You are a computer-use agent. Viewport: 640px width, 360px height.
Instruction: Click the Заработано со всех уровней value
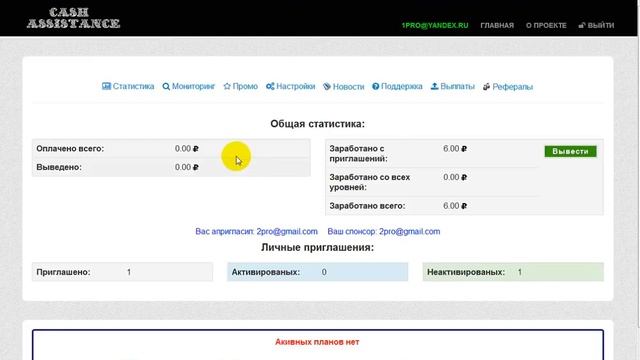[x=455, y=177]
